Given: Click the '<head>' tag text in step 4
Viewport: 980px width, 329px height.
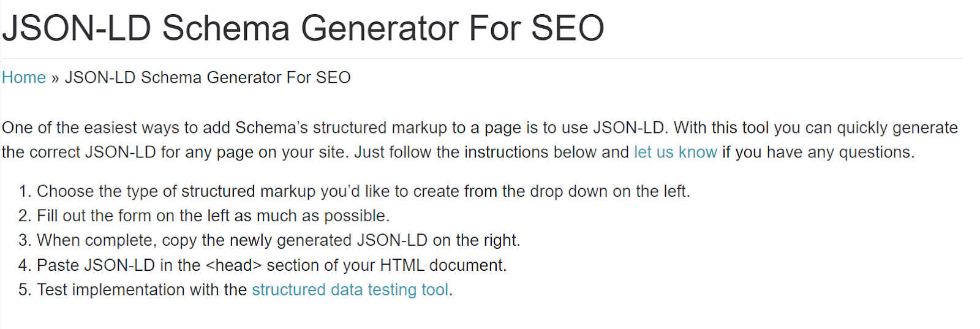Looking at the screenshot, I should (233, 265).
